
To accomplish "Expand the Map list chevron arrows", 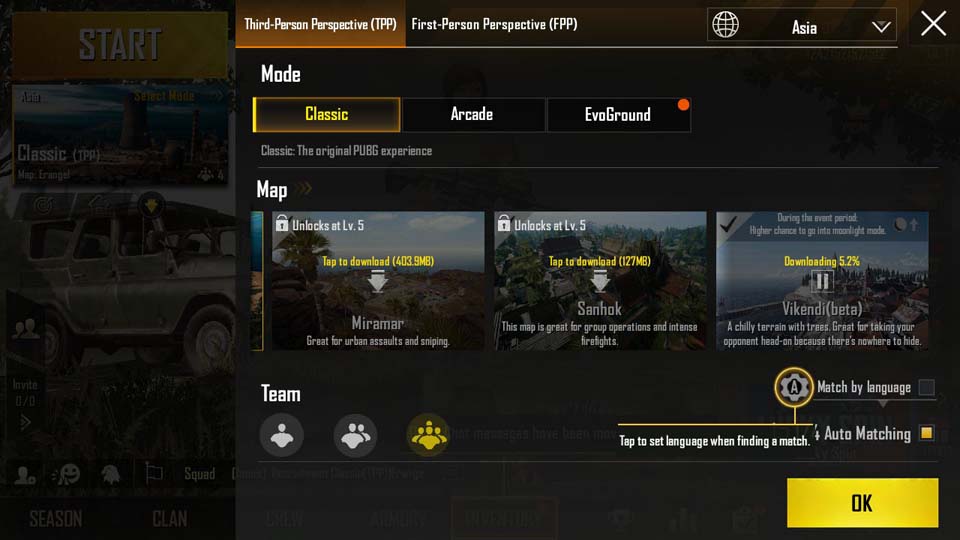I will coord(304,189).
